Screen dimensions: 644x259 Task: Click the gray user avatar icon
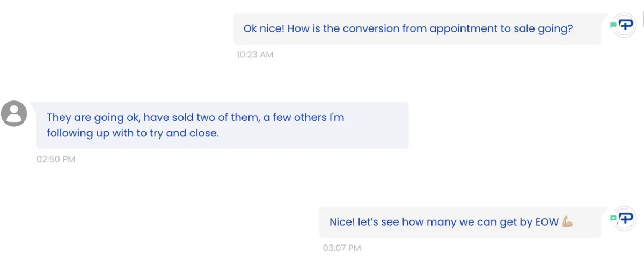pos(14,113)
